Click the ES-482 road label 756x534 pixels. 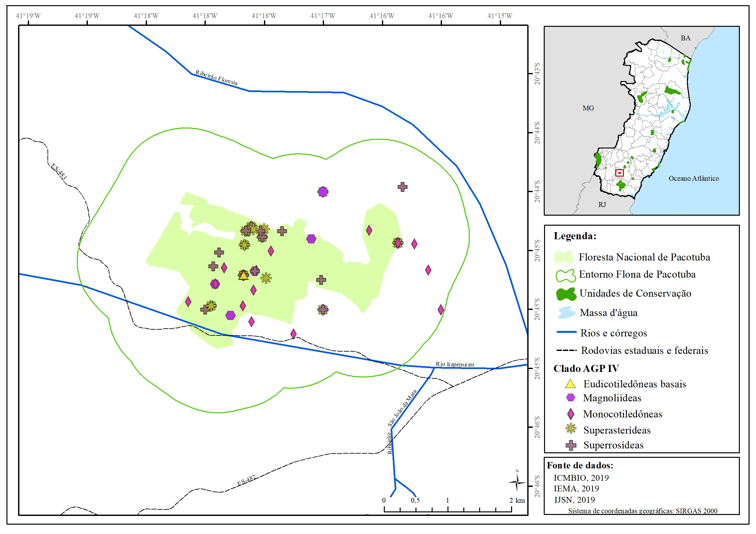246,480
